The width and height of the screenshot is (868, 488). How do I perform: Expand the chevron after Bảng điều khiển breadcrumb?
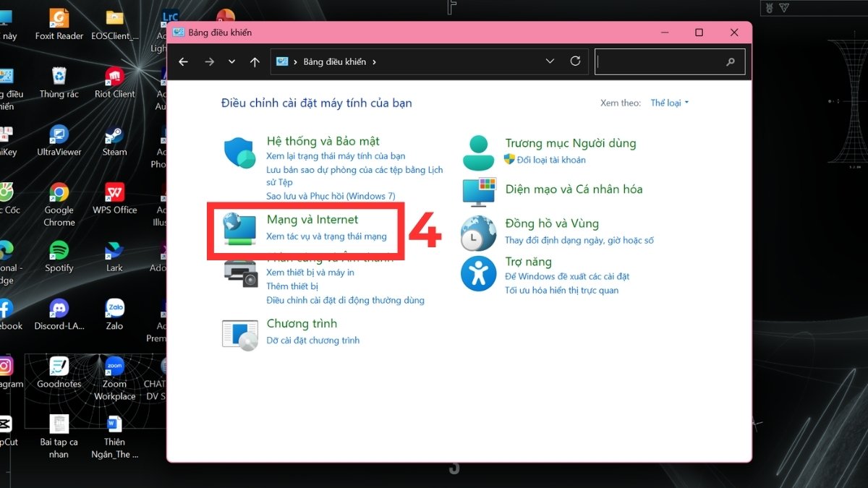tap(374, 62)
